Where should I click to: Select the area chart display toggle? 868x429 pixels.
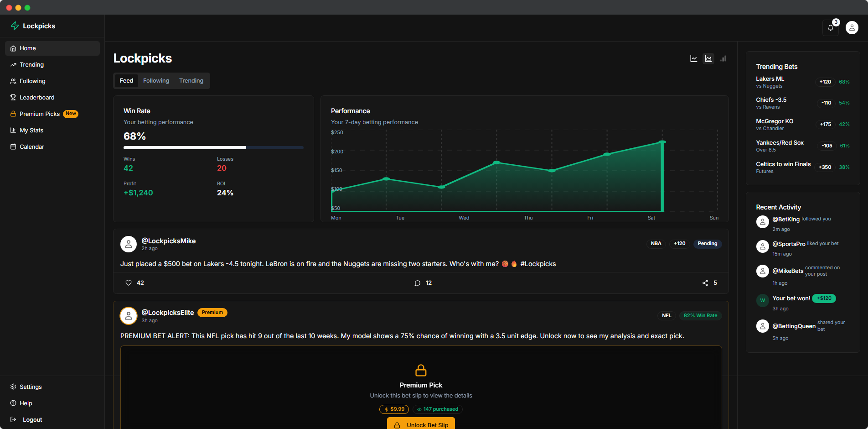coord(708,58)
